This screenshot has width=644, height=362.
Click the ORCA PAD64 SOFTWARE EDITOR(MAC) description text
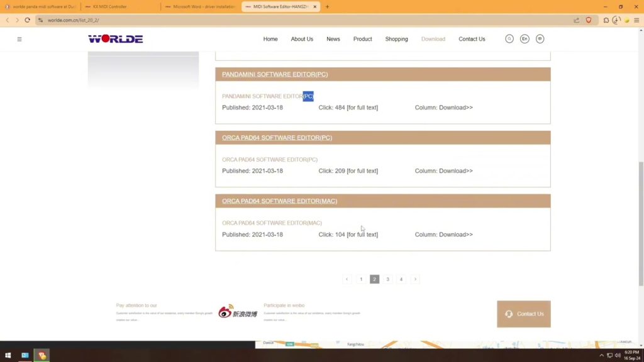coord(272,223)
